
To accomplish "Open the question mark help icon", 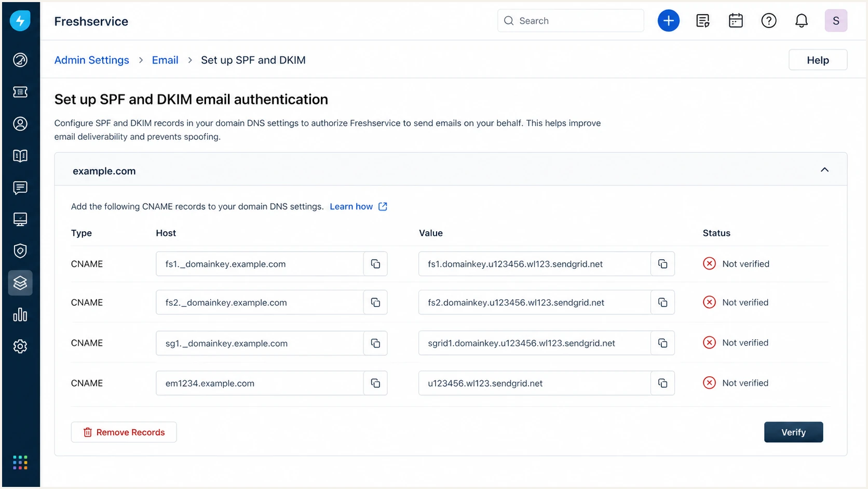I will [768, 21].
